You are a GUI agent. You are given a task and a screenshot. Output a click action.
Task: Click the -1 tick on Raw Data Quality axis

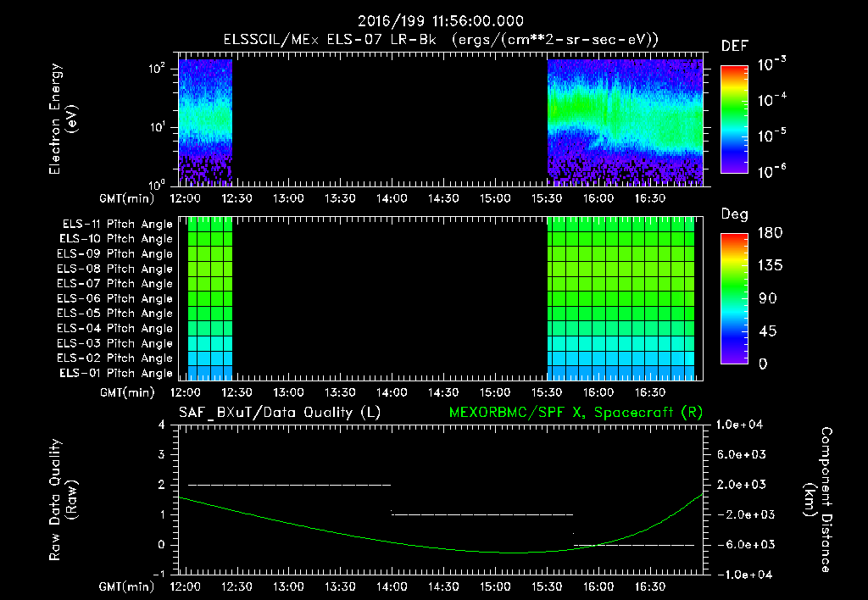tap(159, 575)
